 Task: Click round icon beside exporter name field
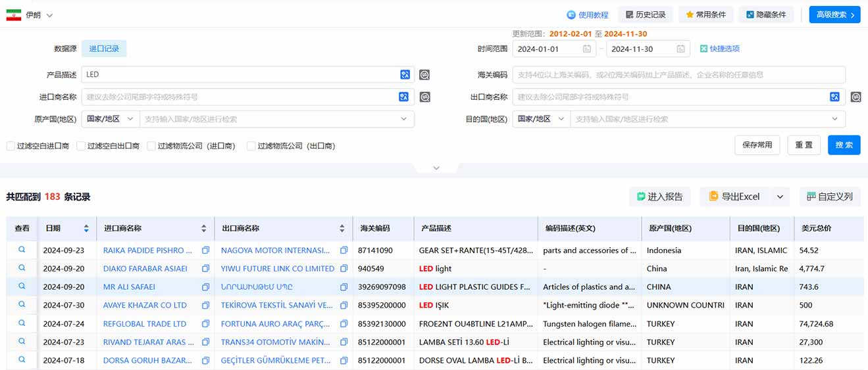[x=855, y=97]
